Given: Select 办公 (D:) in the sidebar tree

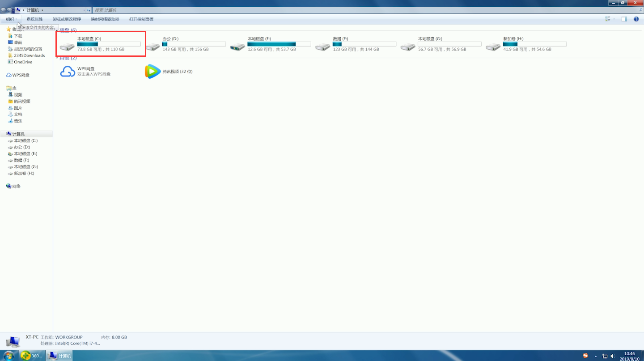Looking at the screenshot, I should point(19,147).
